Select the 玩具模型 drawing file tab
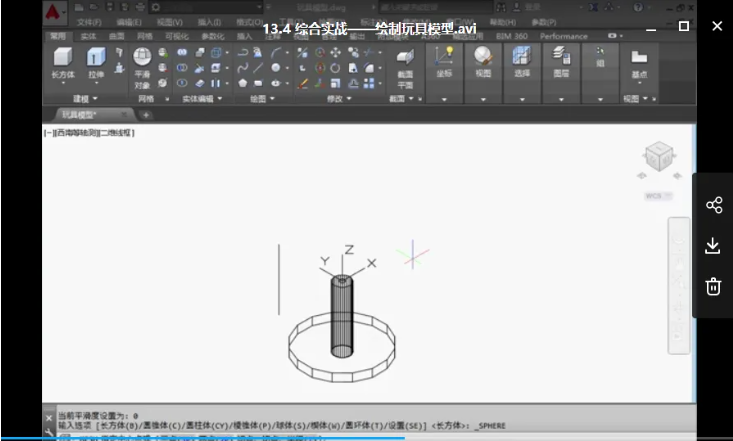733x441 pixels. (92, 115)
